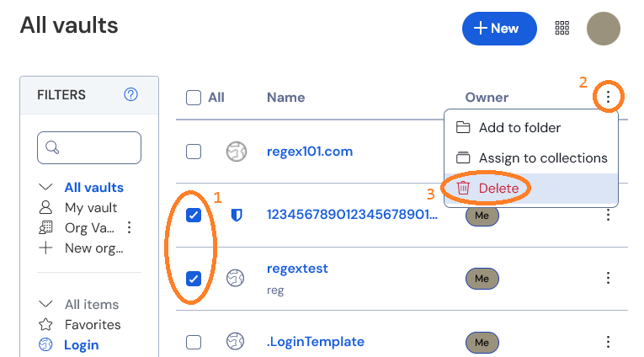Open the user account avatar menu
This screenshot has height=357, width=644.
pos(603,29)
